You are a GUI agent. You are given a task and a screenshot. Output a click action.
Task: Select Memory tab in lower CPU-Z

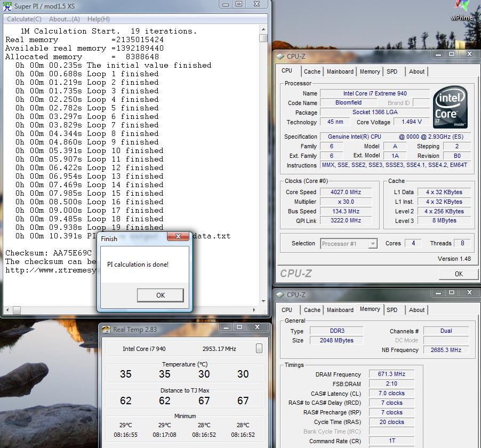coord(370,309)
